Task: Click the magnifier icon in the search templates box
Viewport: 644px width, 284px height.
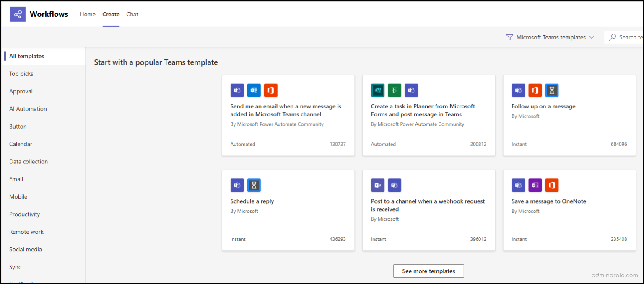Action: (613, 37)
